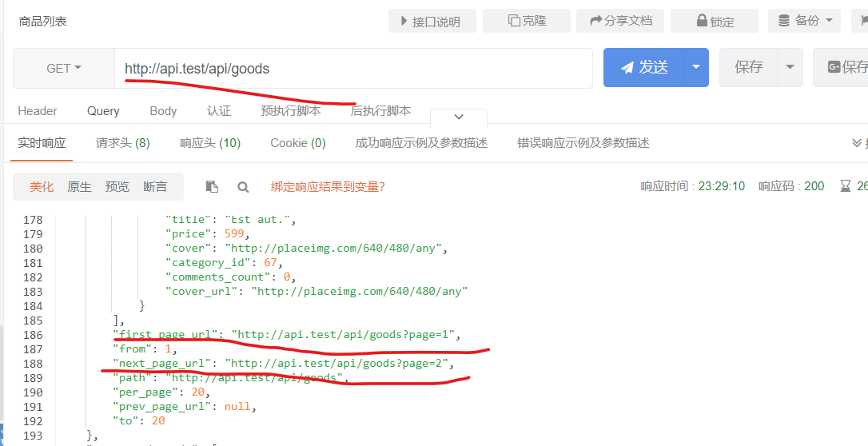868x446 pixels.
Task: Open 错误响应示例及参数描述 tab
Action: tap(583, 143)
